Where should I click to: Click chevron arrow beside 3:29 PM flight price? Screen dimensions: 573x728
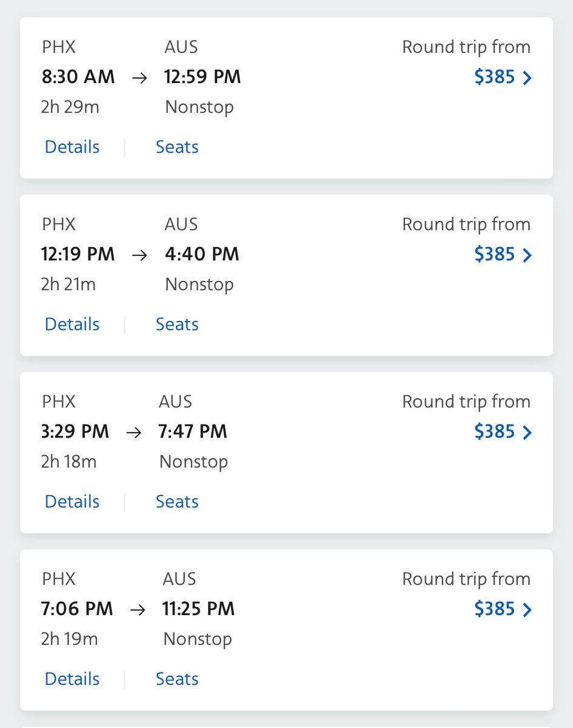pos(527,433)
